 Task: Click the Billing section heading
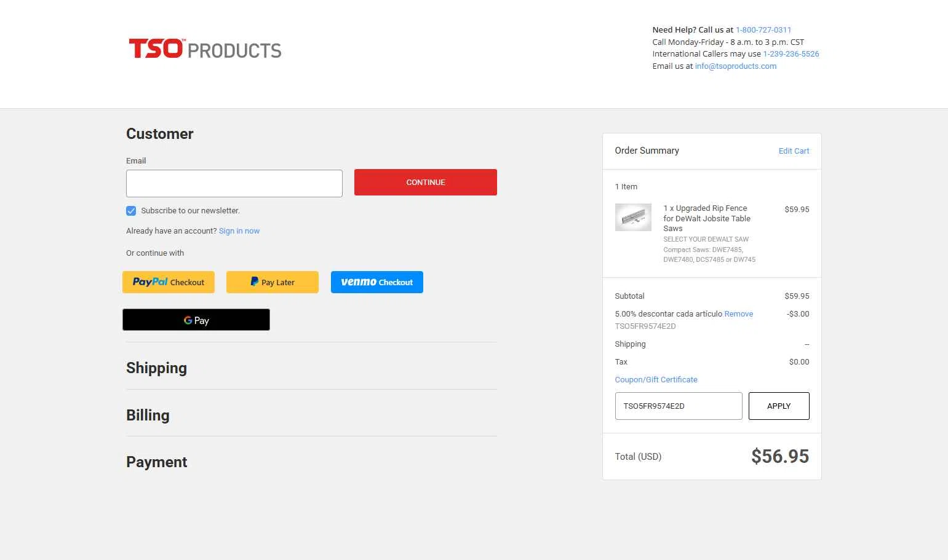(148, 415)
